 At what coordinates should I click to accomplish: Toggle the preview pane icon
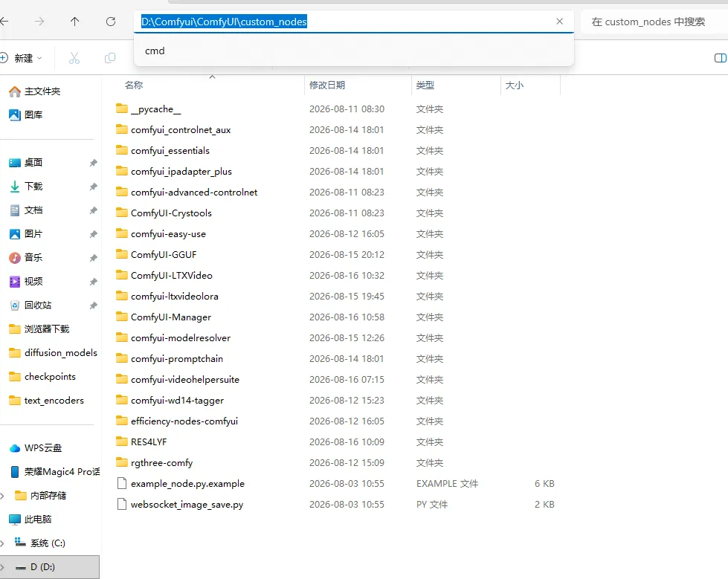coord(720,58)
